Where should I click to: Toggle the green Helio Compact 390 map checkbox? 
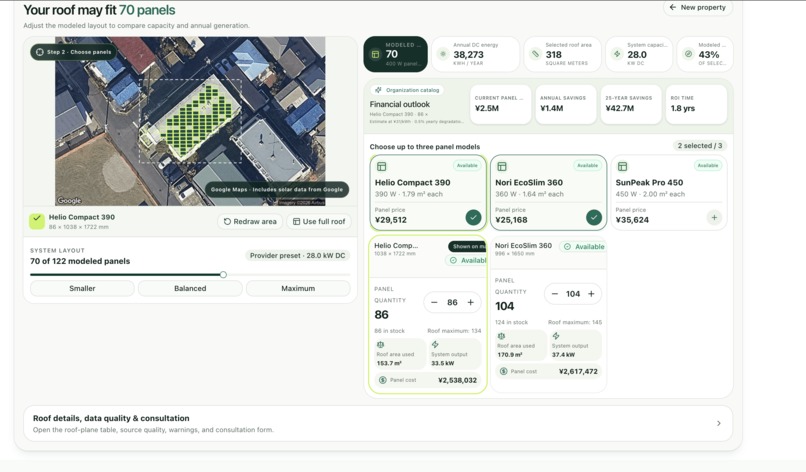coord(36,222)
